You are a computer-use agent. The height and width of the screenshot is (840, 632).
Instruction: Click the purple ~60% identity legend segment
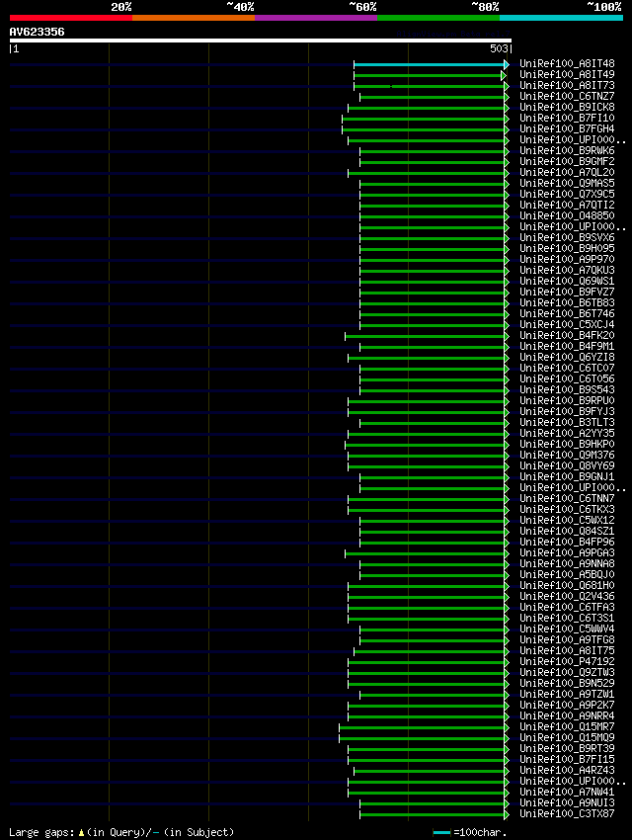coord(316,18)
